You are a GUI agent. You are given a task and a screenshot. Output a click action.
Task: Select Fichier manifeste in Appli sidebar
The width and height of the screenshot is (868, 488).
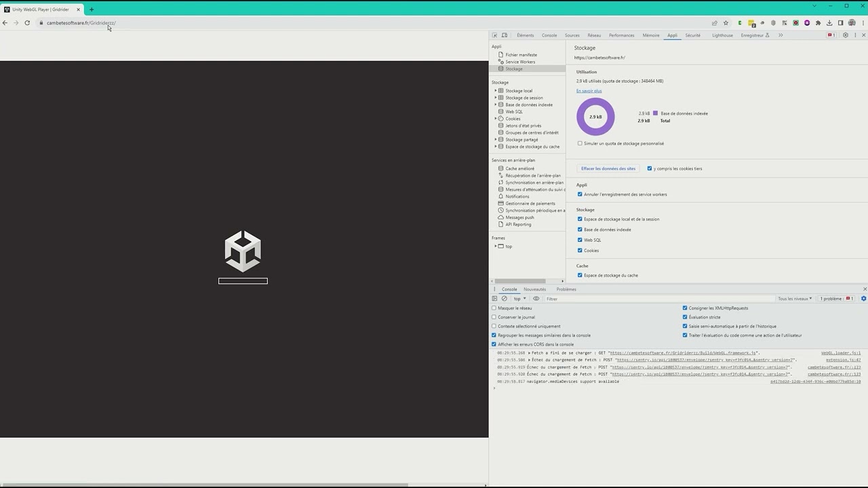521,55
